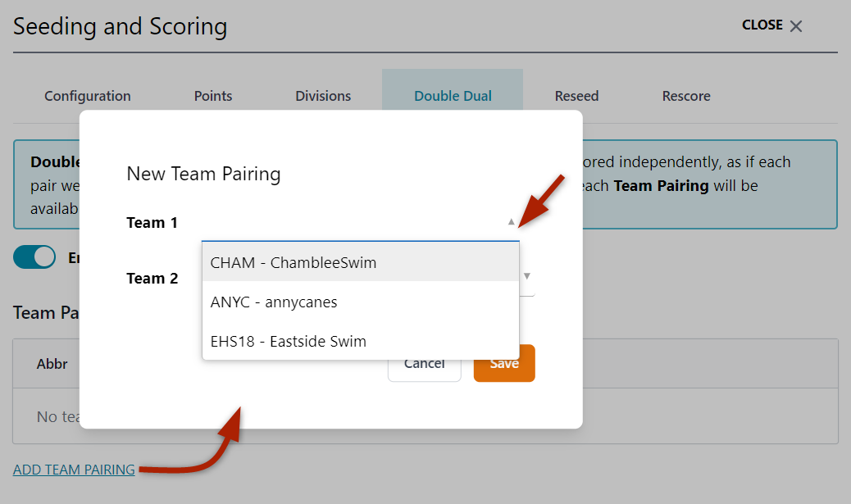The height and width of the screenshot is (504, 851).
Task: Collapse the Team 1 dropdown arrow
Action: pyautogui.click(x=512, y=221)
